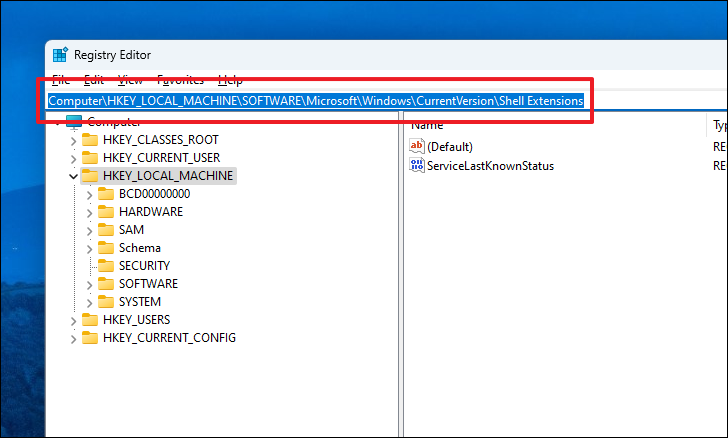
Task: Click the ServiceLastKnownStatus binary value icon
Action: pos(416,165)
